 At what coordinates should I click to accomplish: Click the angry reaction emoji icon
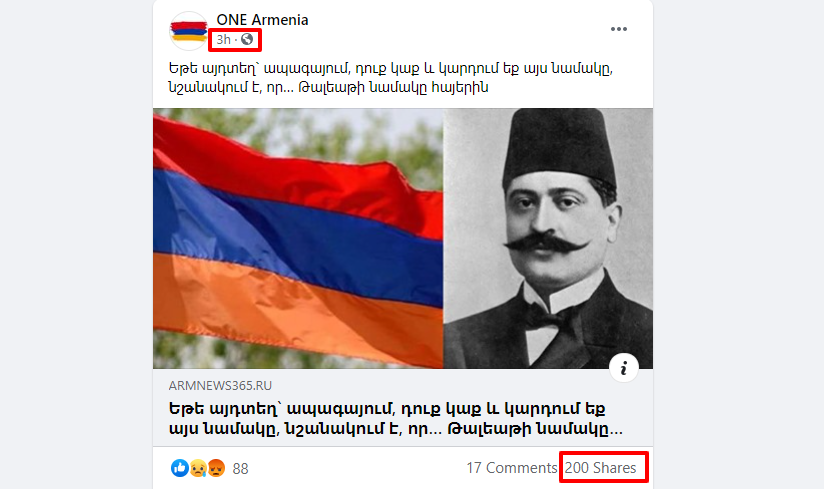(x=216, y=467)
